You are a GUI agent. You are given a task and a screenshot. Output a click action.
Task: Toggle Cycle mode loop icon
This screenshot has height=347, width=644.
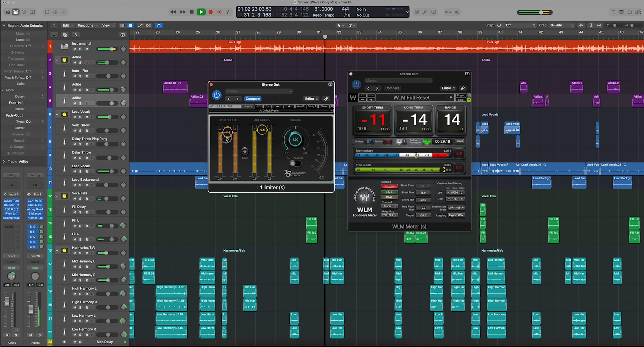[x=228, y=12]
